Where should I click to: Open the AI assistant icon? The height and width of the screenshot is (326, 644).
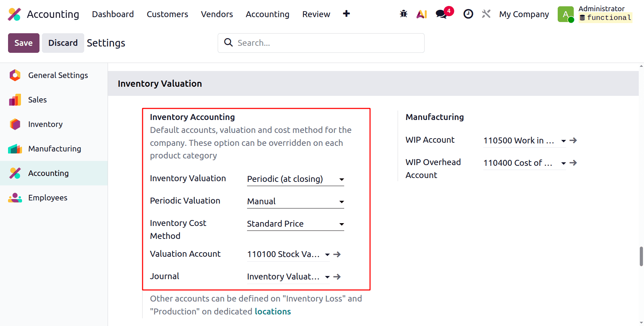tap(422, 14)
